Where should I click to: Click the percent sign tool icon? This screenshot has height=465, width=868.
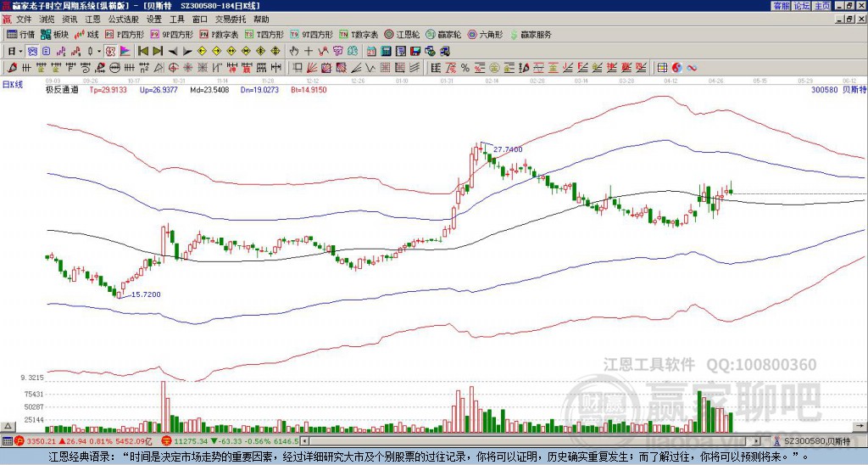pos(465,68)
